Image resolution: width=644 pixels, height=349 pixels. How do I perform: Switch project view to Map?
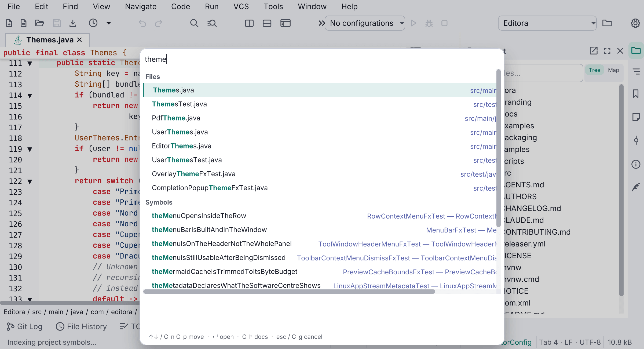[x=613, y=70]
